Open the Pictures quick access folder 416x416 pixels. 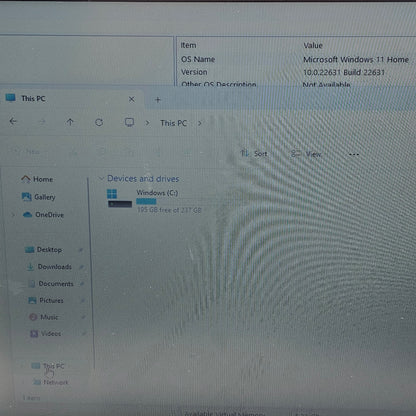[x=51, y=300]
